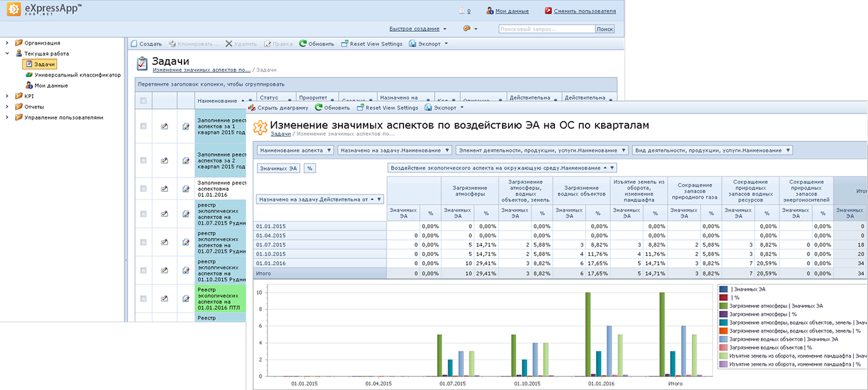Viewport: 868px width, 390px height.
Task: Click Скрыть диаграмму in report toolbar
Action: 278,107
